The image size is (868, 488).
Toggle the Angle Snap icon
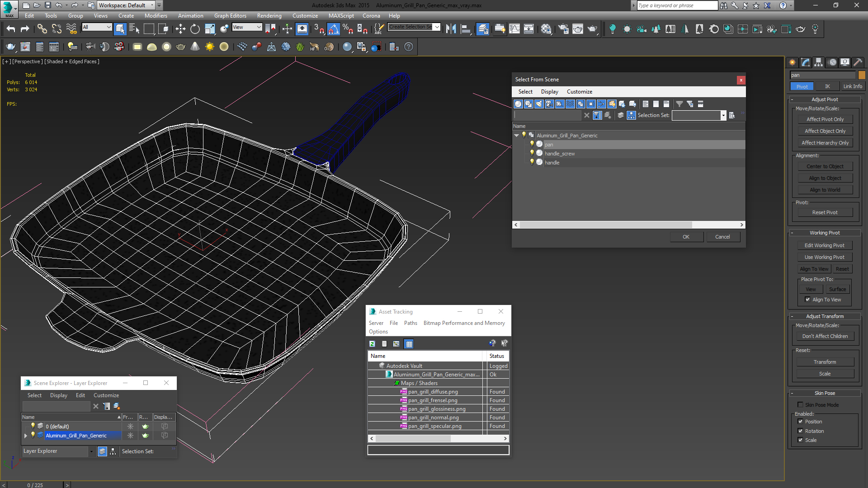click(x=333, y=29)
